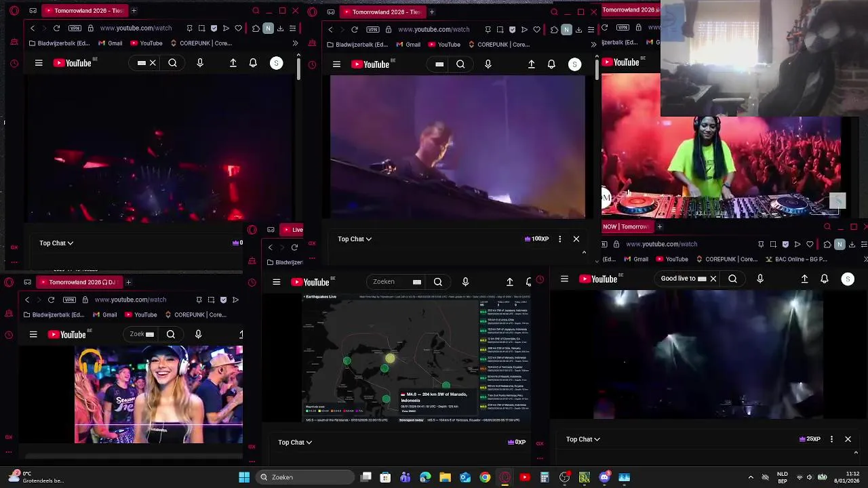
Task: Expand Top Chat dropdown in top-middle window
Action: click(x=355, y=239)
